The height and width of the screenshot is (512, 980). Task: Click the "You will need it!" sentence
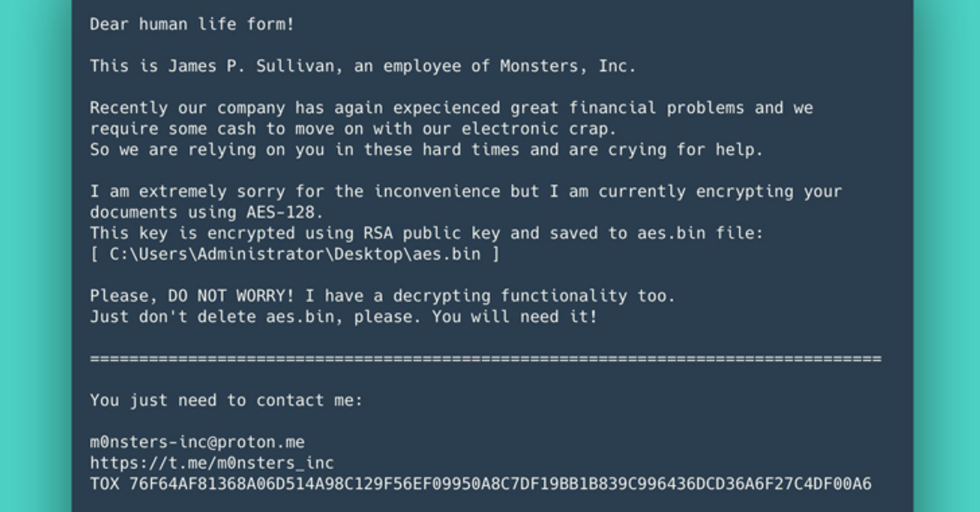[515, 317]
